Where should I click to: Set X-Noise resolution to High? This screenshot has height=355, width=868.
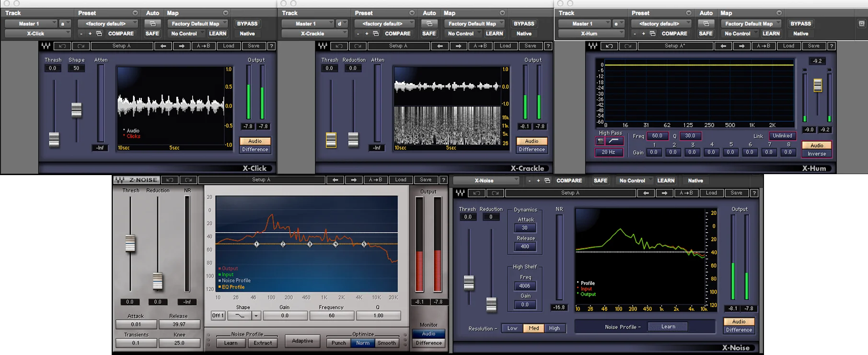pyautogui.click(x=554, y=328)
